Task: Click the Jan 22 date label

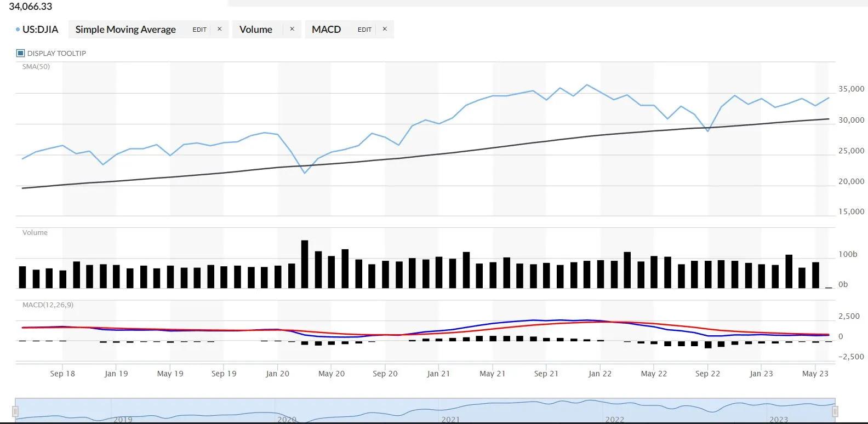Action: tap(600, 374)
